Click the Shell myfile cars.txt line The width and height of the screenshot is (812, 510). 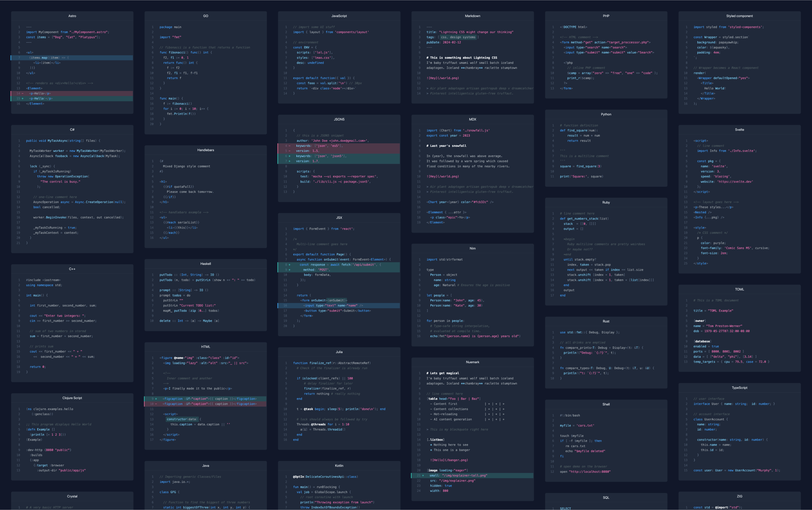coord(577,426)
